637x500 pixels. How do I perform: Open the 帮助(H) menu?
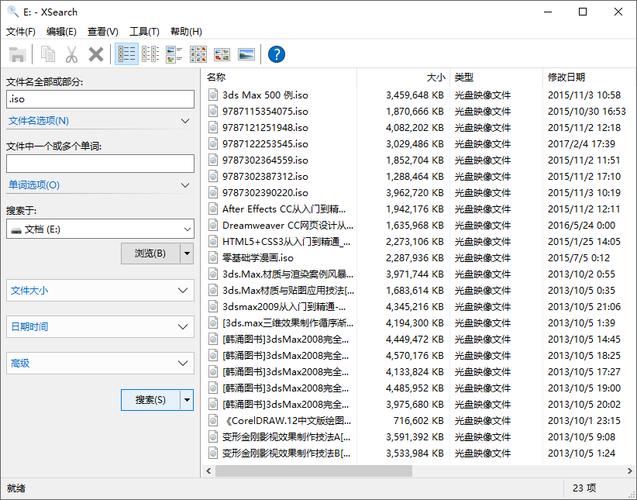click(x=186, y=32)
